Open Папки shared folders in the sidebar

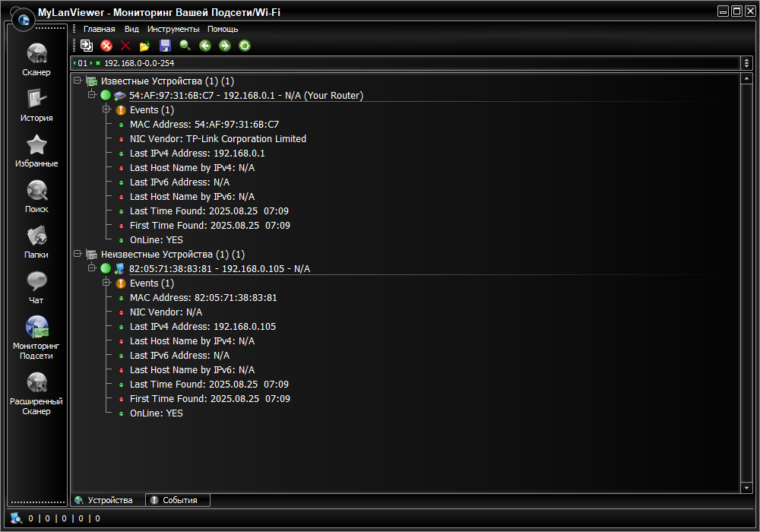[x=36, y=242]
